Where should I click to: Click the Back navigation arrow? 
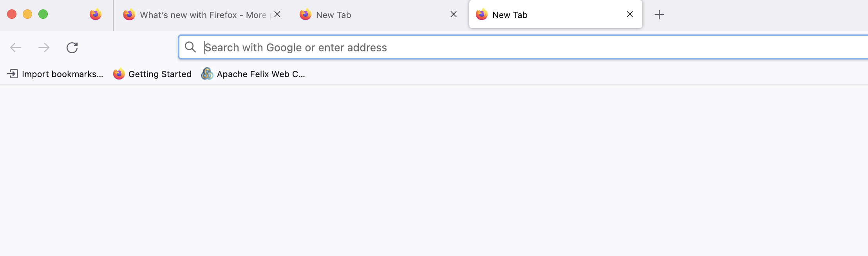16,48
